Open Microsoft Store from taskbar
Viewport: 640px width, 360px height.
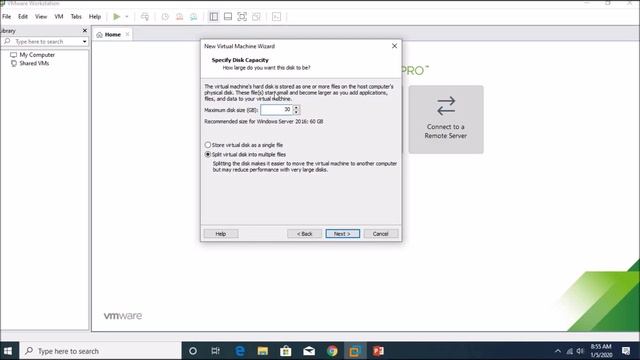pyautogui.click(x=286, y=351)
